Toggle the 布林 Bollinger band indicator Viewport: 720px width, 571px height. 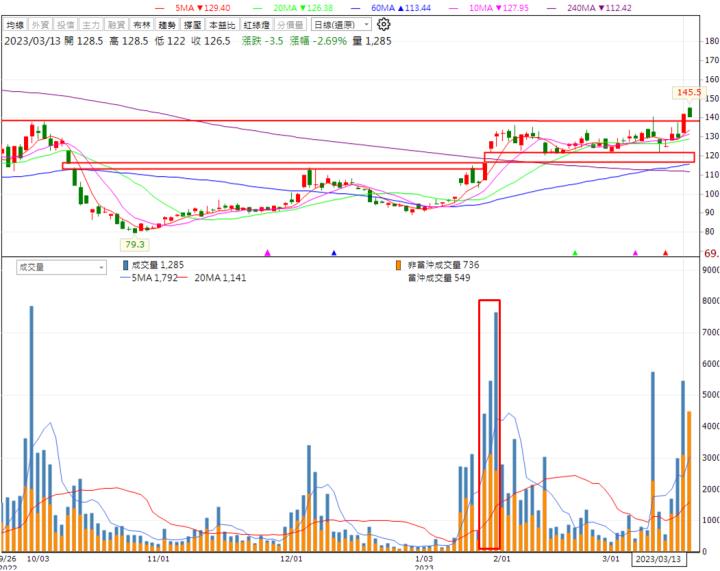[141, 23]
